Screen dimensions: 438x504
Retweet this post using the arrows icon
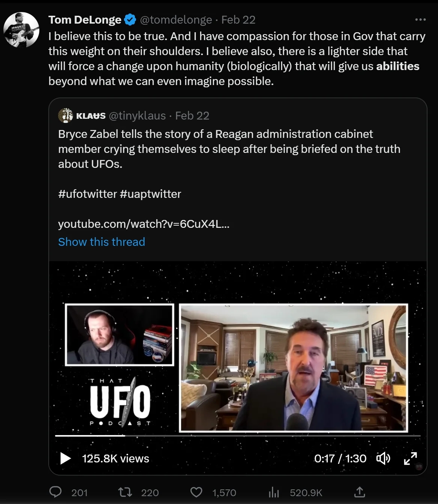[x=125, y=492]
